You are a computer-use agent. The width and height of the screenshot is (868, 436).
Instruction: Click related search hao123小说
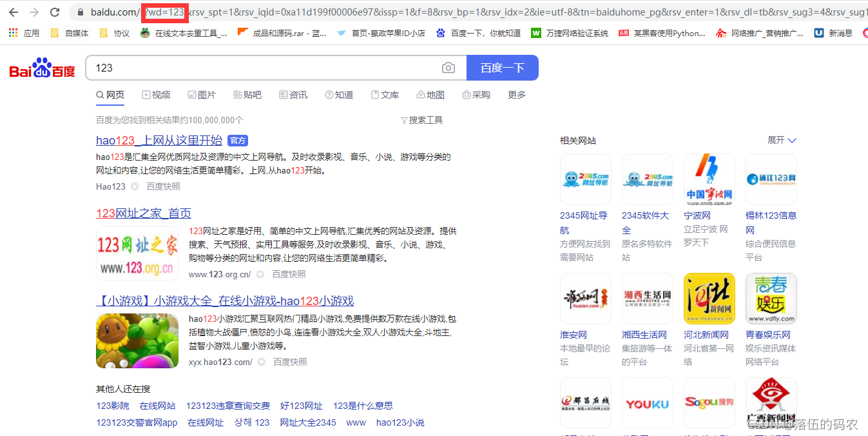[400, 423]
